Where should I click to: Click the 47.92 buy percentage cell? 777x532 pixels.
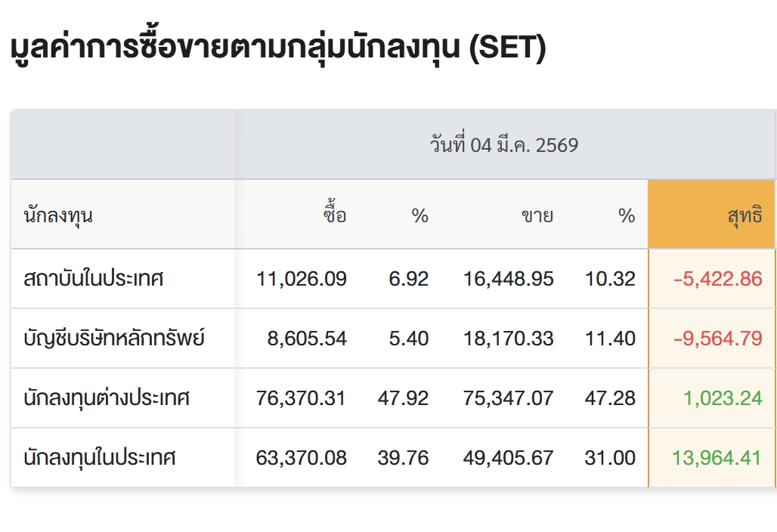click(x=403, y=397)
